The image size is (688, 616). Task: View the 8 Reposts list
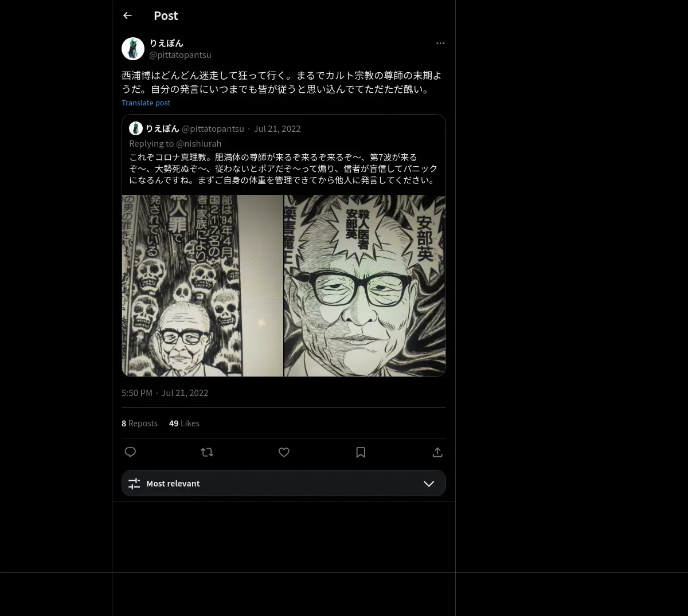pyautogui.click(x=139, y=423)
